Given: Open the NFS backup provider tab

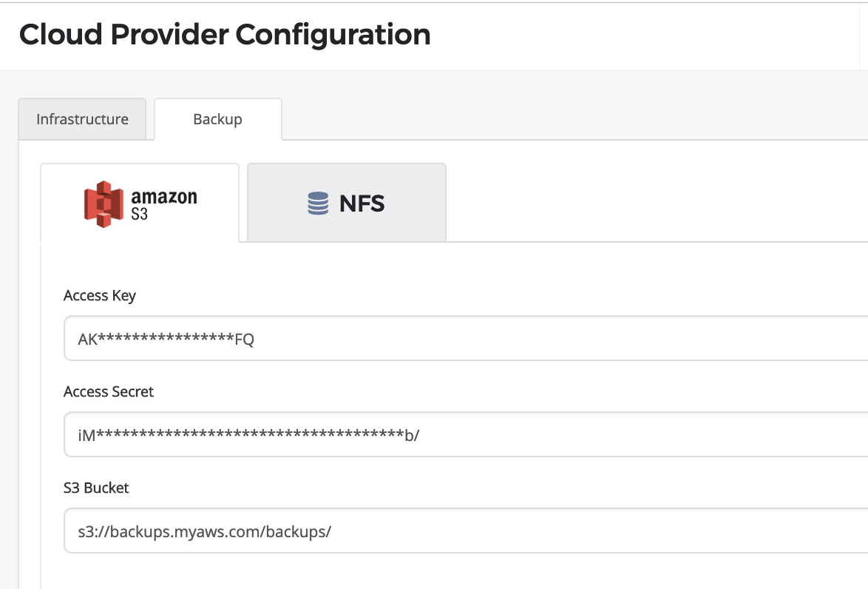Looking at the screenshot, I should pyautogui.click(x=347, y=202).
